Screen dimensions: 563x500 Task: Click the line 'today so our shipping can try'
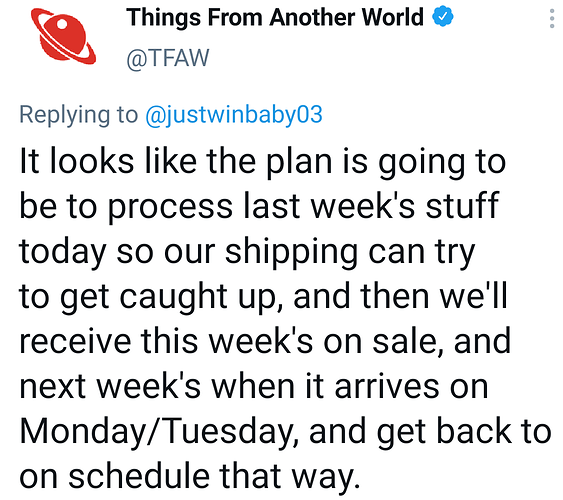point(247,252)
